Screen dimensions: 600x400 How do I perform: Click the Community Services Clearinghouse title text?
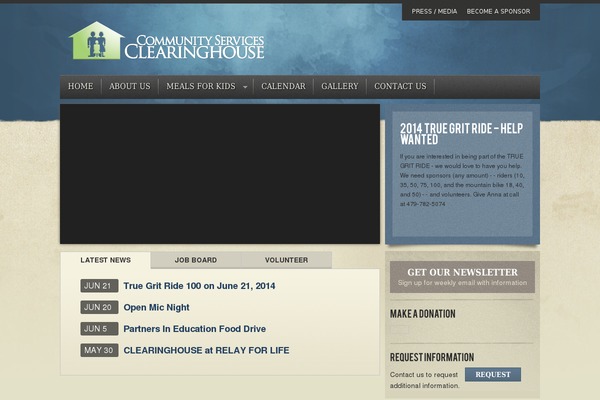coord(194,47)
